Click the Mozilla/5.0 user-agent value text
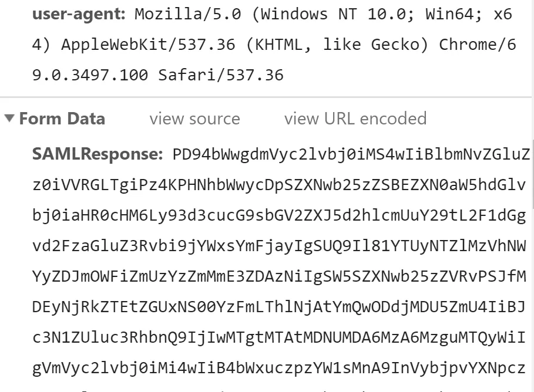 coord(187,14)
